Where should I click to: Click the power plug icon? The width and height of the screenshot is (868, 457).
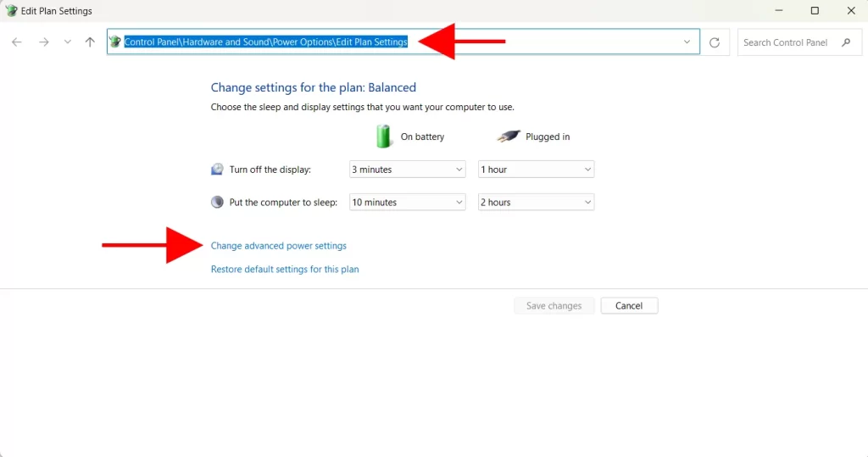[x=509, y=137]
